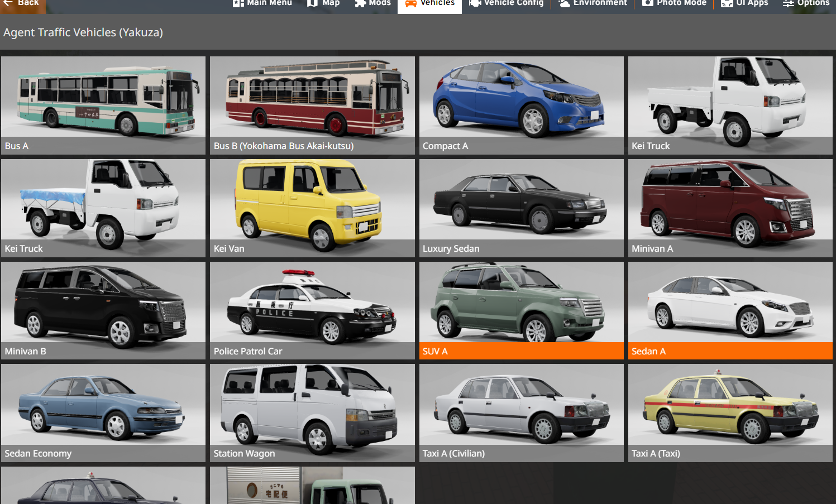Choose the yellow Taxi A (Taxi) thumbnail
The height and width of the screenshot is (504, 836).
click(x=730, y=413)
